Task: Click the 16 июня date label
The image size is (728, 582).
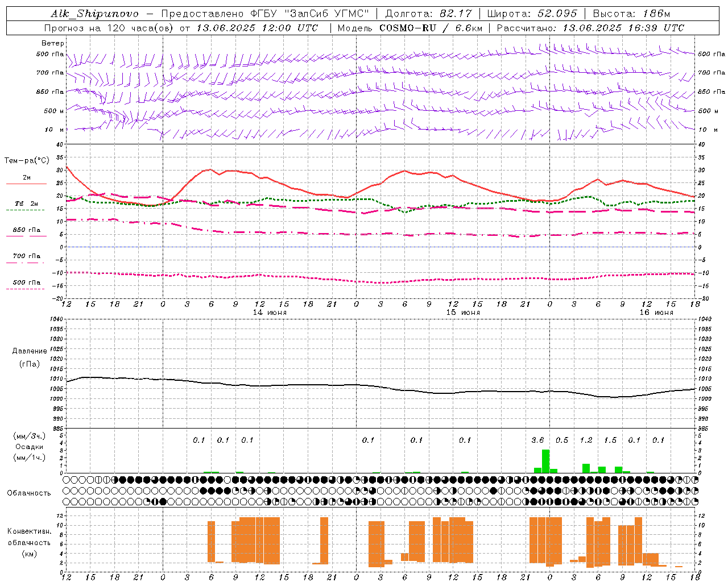Action: point(656,313)
